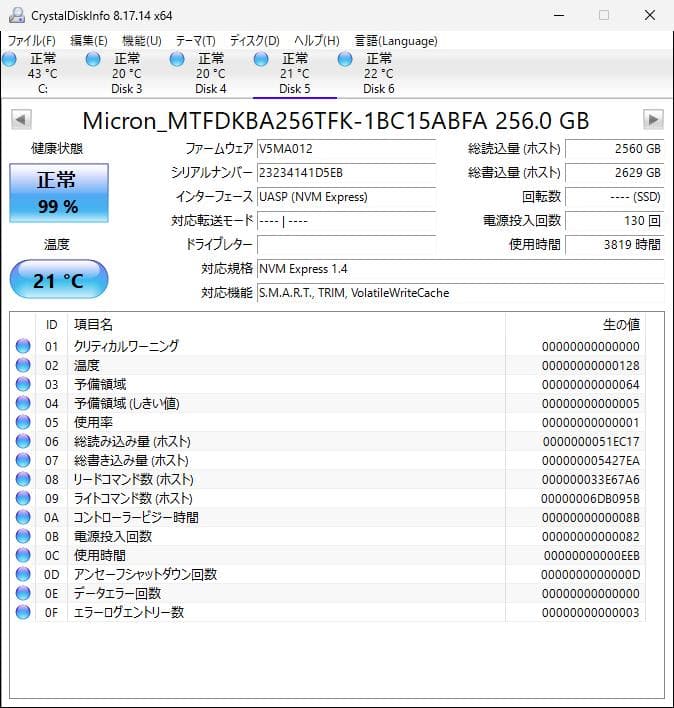Switch to the Disk 4 tab
The height and width of the screenshot is (708, 674).
(210, 74)
